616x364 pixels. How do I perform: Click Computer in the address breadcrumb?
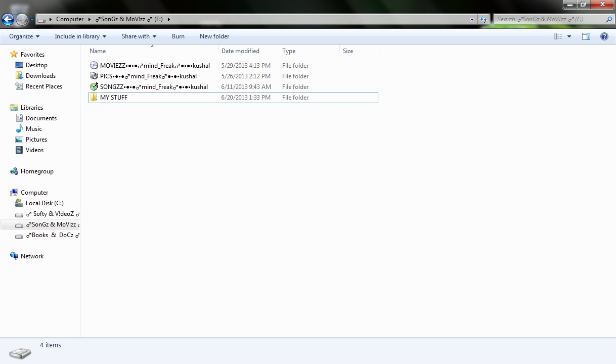pos(70,19)
